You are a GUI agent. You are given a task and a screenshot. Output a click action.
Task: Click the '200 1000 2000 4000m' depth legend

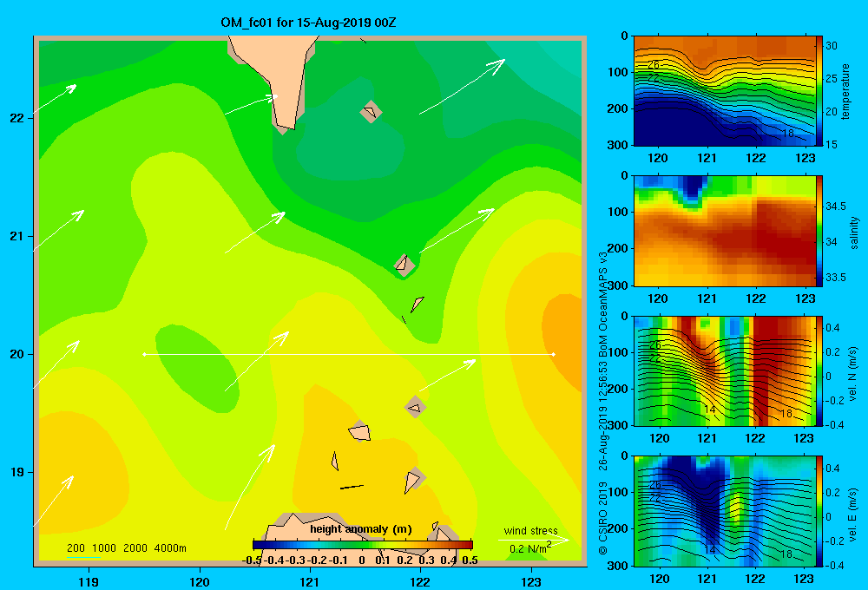pos(127,548)
